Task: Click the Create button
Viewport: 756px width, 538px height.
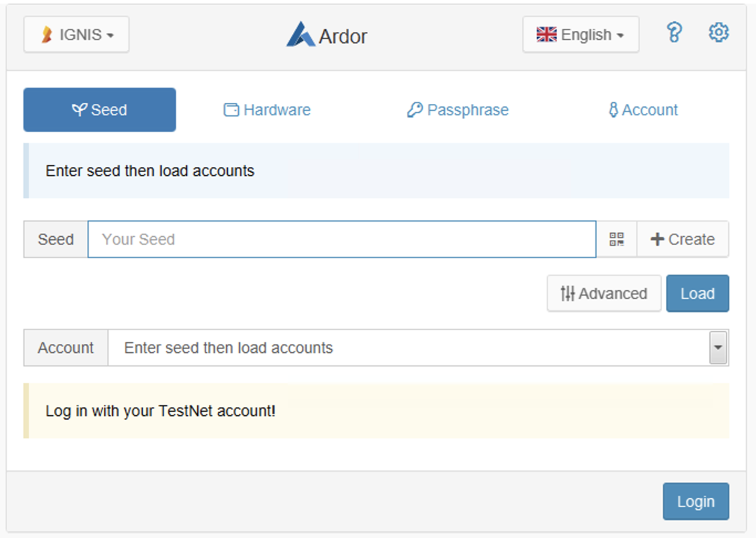Action: click(x=683, y=239)
